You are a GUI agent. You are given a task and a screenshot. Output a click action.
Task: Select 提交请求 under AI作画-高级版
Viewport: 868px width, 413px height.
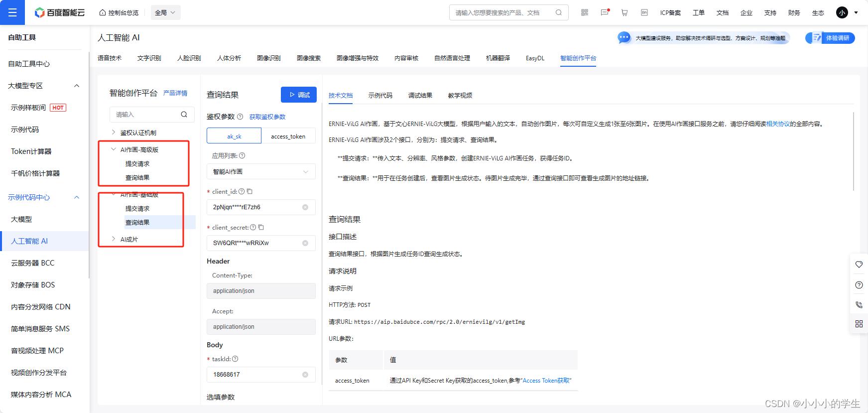(137, 164)
